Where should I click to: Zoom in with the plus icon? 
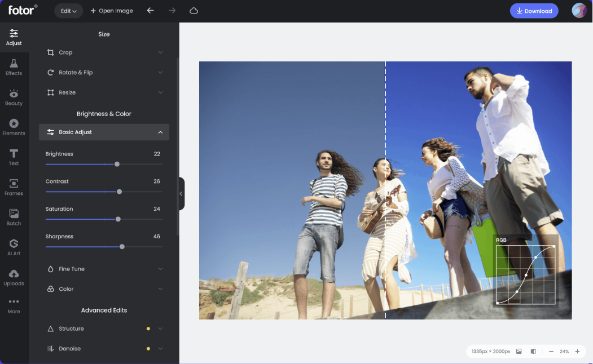577,352
